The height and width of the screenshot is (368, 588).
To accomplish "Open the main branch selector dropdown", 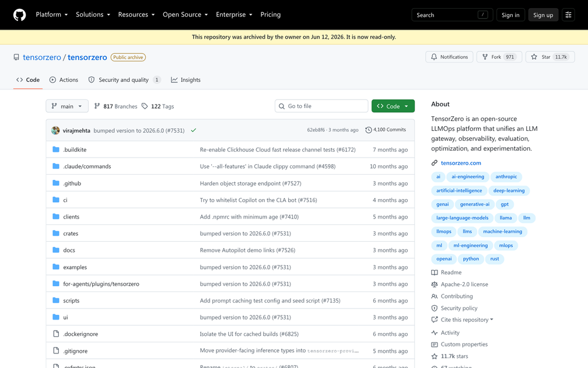I will click(67, 106).
